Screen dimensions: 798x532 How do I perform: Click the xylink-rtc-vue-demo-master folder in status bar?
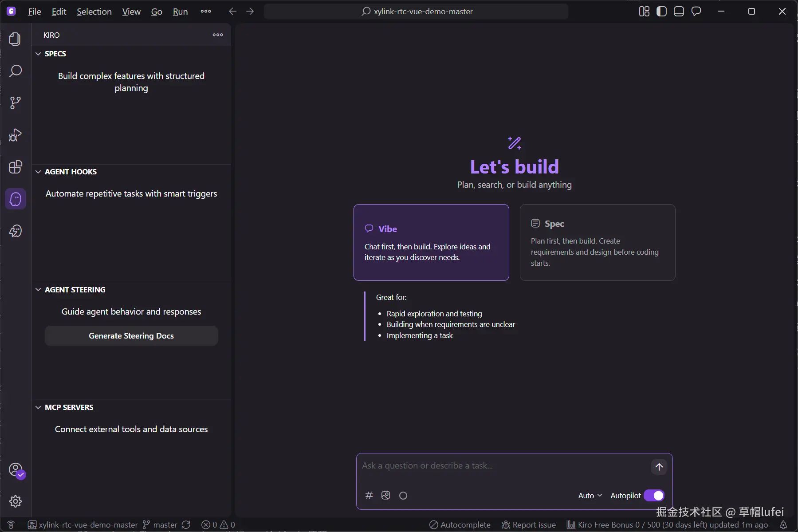pos(83,525)
